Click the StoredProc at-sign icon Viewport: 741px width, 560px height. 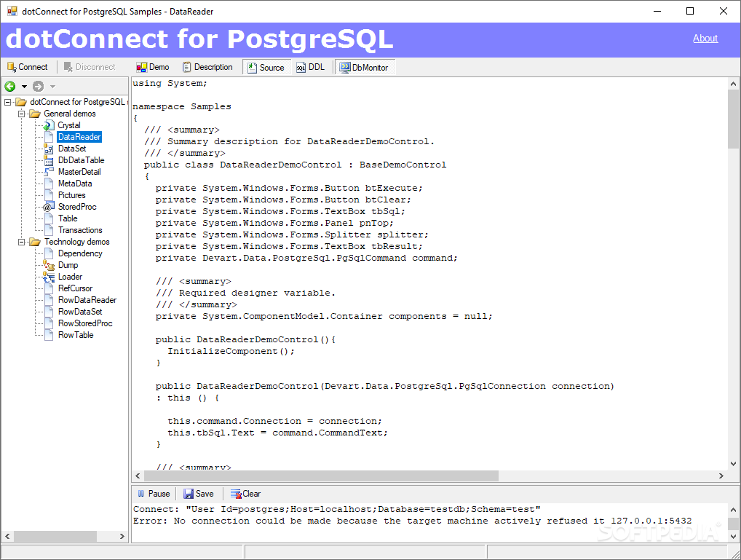(49, 207)
